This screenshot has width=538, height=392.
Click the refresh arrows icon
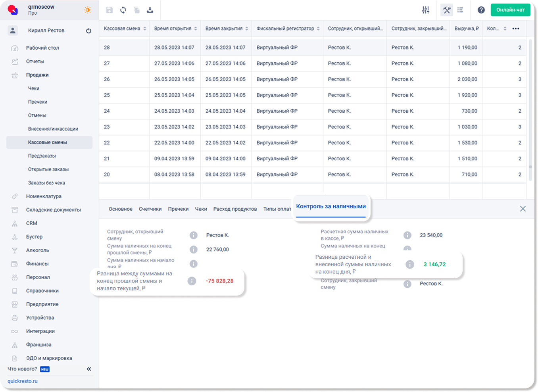123,10
